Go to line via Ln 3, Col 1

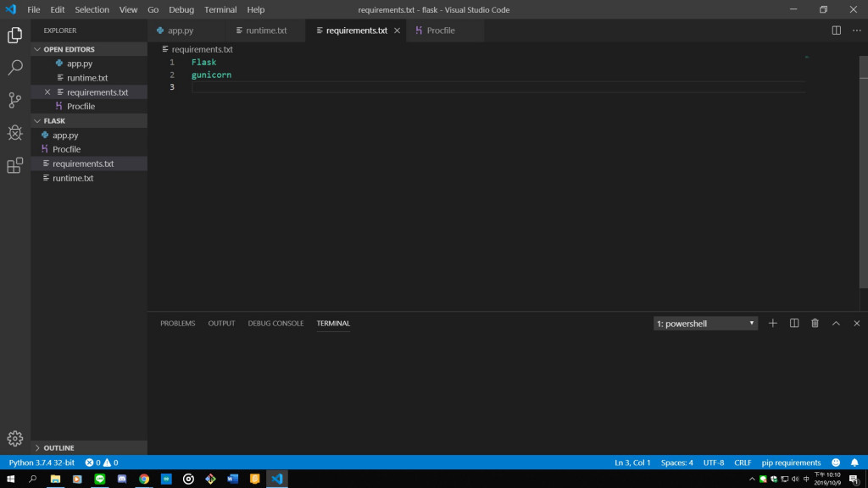pyautogui.click(x=632, y=463)
